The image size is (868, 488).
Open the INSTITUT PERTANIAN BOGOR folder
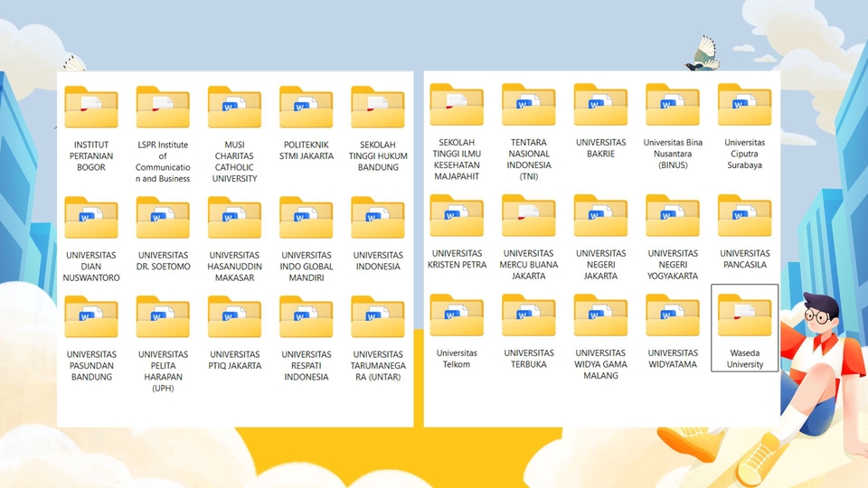90,108
